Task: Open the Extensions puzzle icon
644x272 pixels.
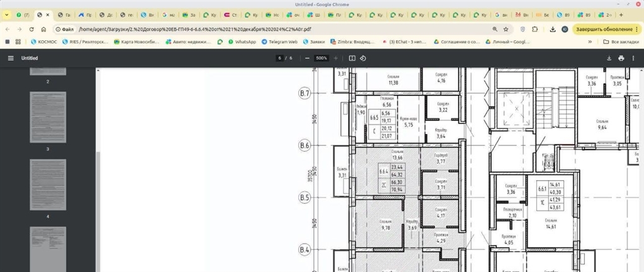Action: [535, 29]
